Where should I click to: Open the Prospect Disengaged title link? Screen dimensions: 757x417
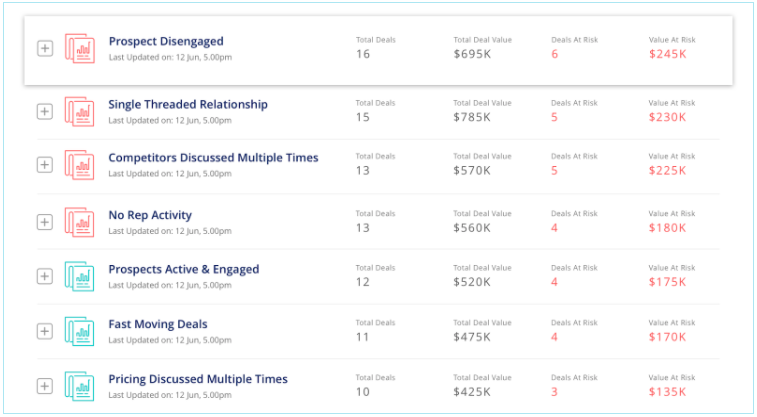click(166, 41)
